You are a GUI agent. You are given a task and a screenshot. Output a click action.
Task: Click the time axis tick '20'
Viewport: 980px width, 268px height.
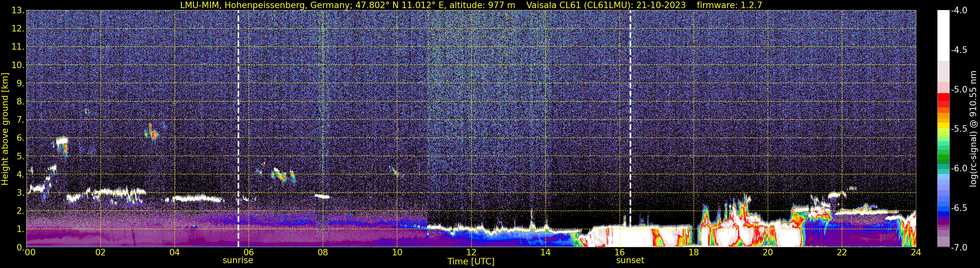click(768, 252)
